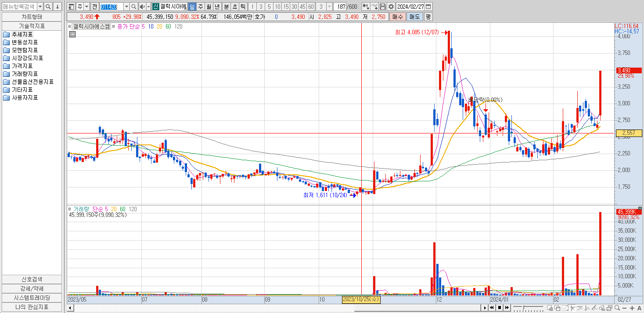
Task: Click the fast-forward playback button
Action: (507, 308)
